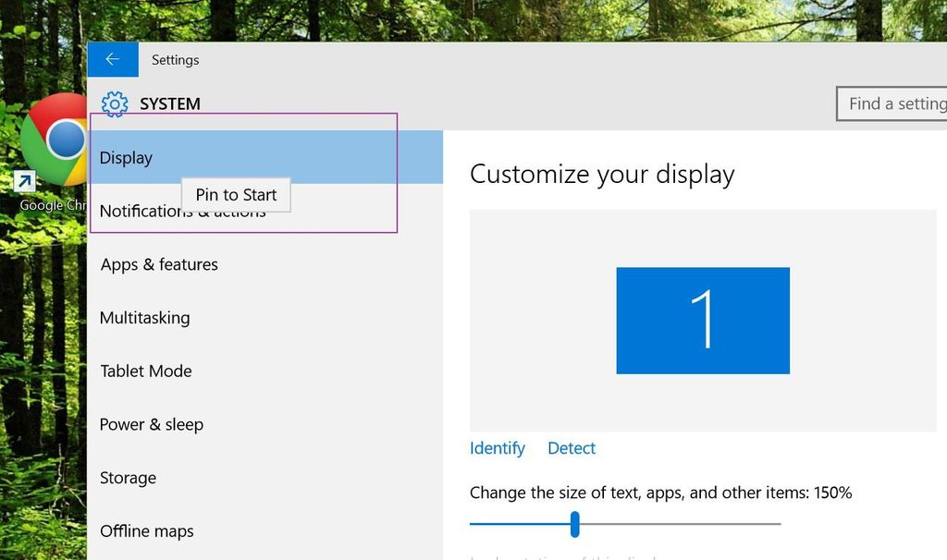Click the Detect link
The height and width of the screenshot is (560, 947).
click(x=571, y=448)
